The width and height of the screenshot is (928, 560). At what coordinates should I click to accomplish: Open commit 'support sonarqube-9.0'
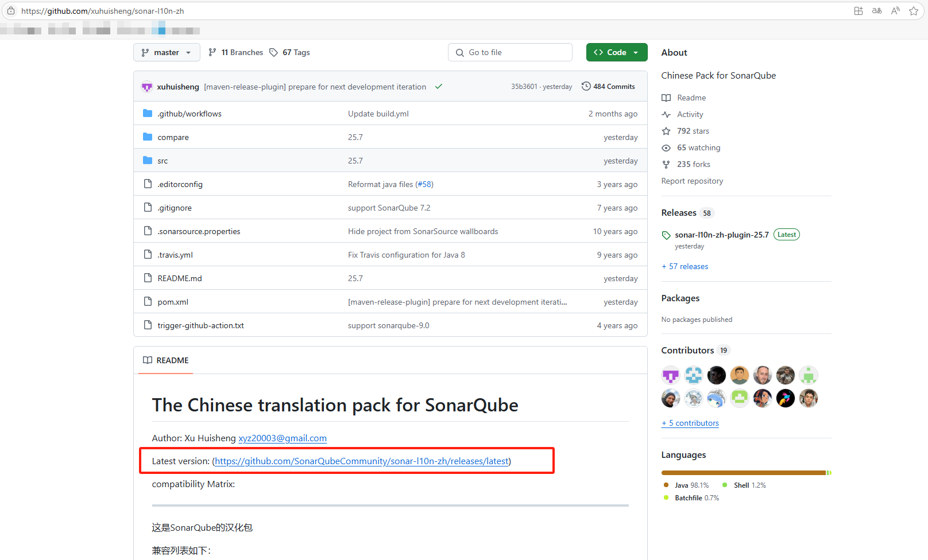pyautogui.click(x=389, y=325)
